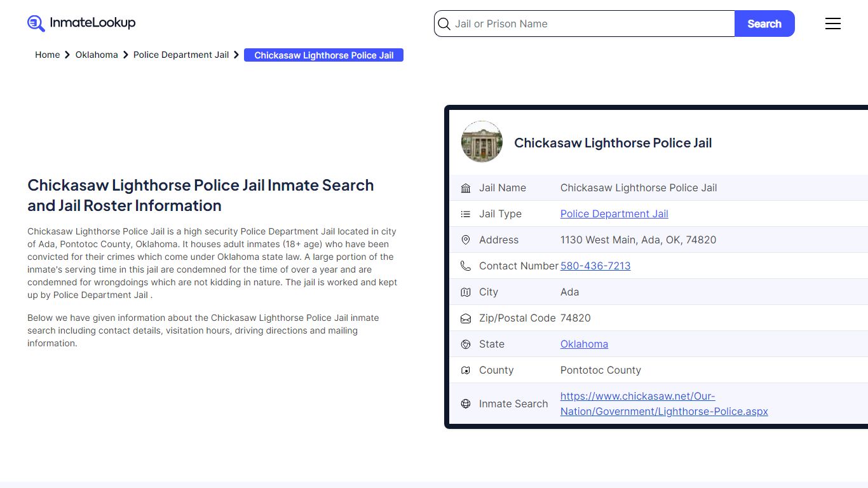Select the card title Chickasaw Lighthorse Police Jail
The image size is (868, 488).
[613, 143]
